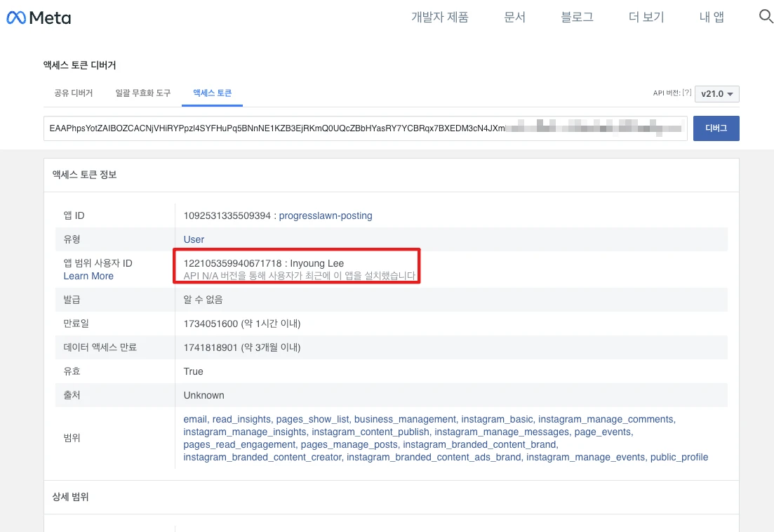Click the "액세스 토큰 디버거" page title
The image size is (774, 532).
[x=80, y=65]
